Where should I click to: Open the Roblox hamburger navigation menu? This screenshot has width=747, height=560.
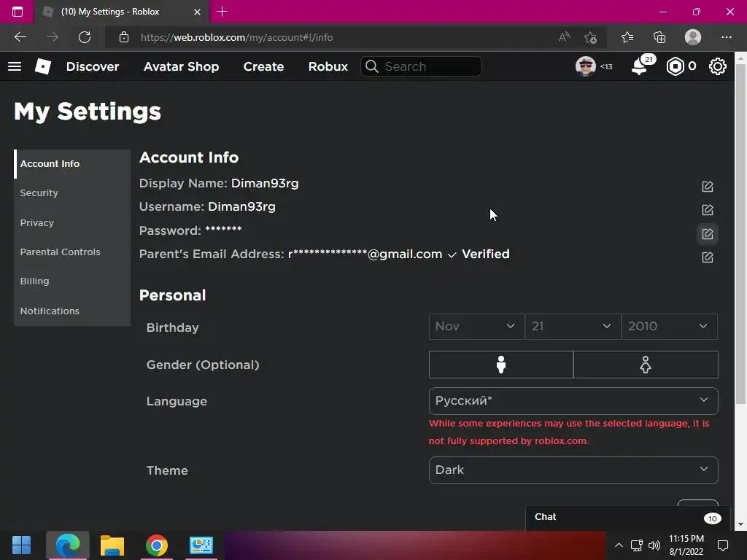[x=15, y=66]
